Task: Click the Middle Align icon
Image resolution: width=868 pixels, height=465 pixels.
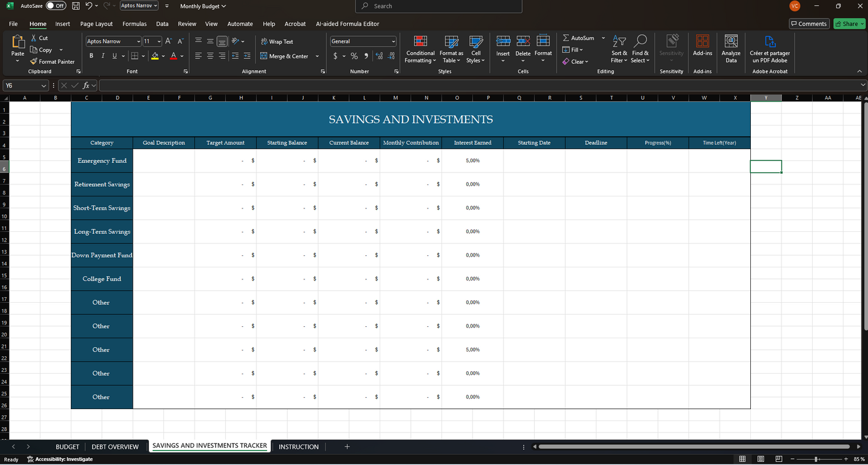Action: [210, 41]
